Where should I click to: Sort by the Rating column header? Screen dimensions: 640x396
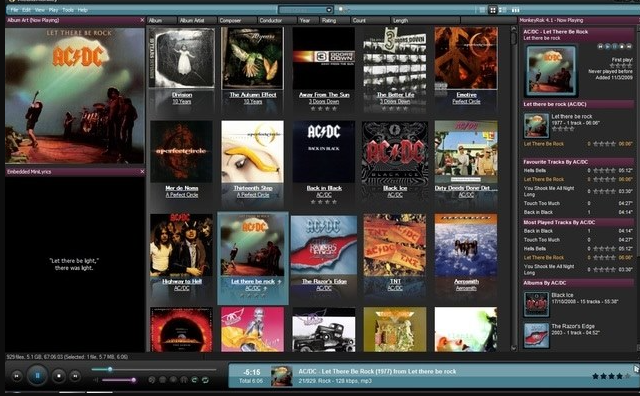point(329,20)
